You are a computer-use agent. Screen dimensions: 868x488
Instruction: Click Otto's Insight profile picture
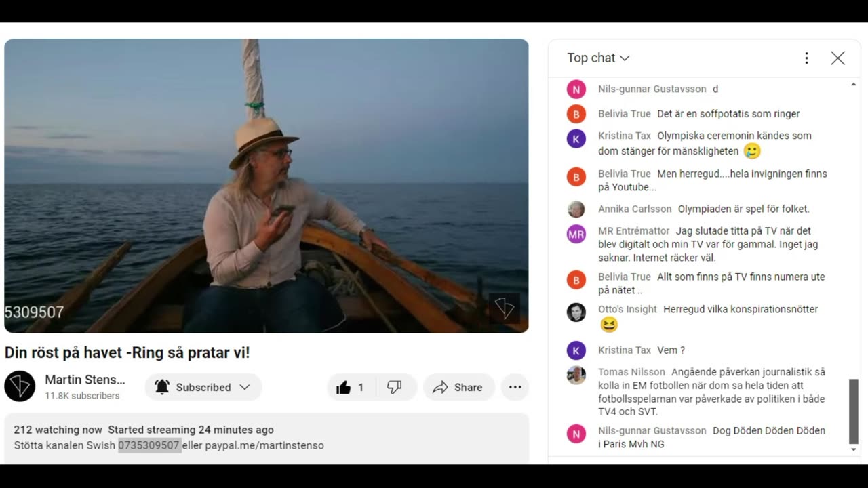pos(576,312)
